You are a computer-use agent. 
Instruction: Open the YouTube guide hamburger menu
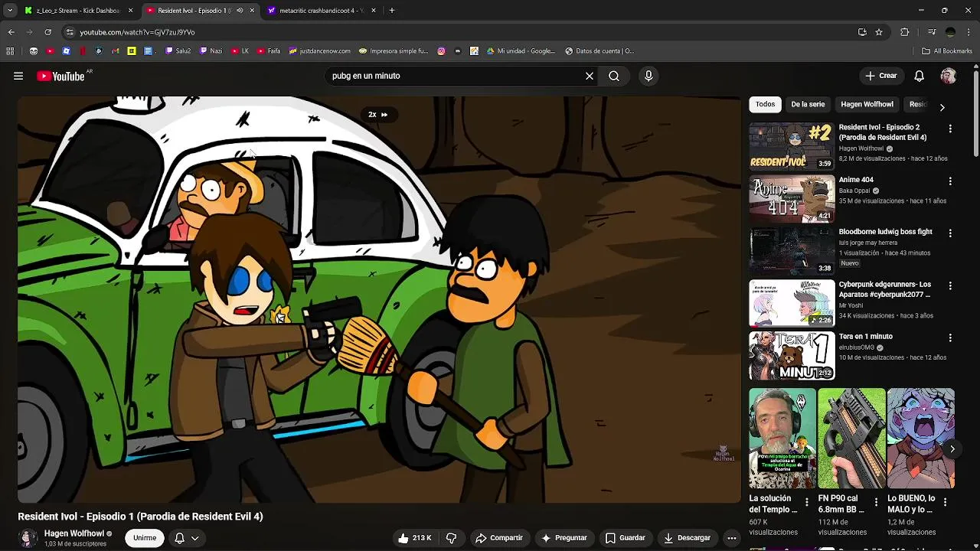pyautogui.click(x=18, y=76)
